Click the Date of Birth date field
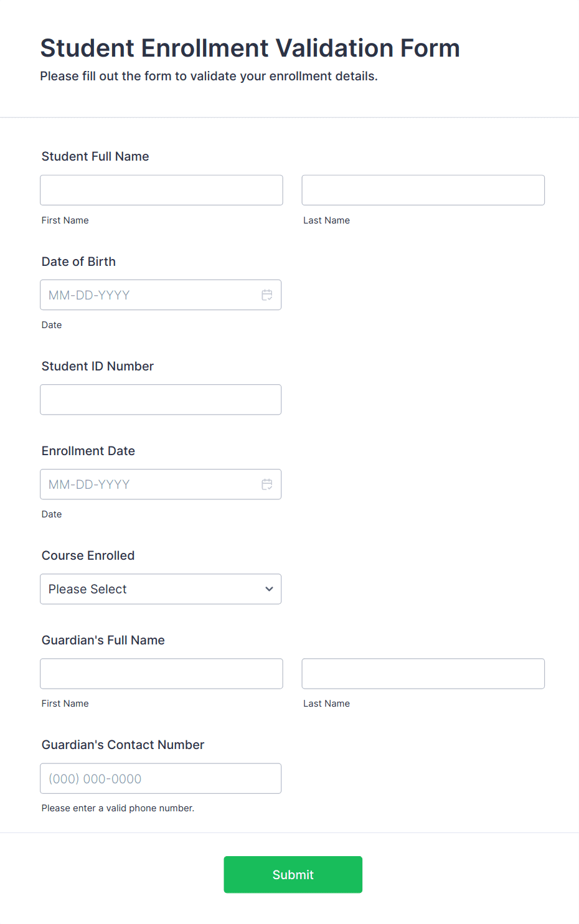The width and height of the screenshot is (579, 924). pos(149,295)
